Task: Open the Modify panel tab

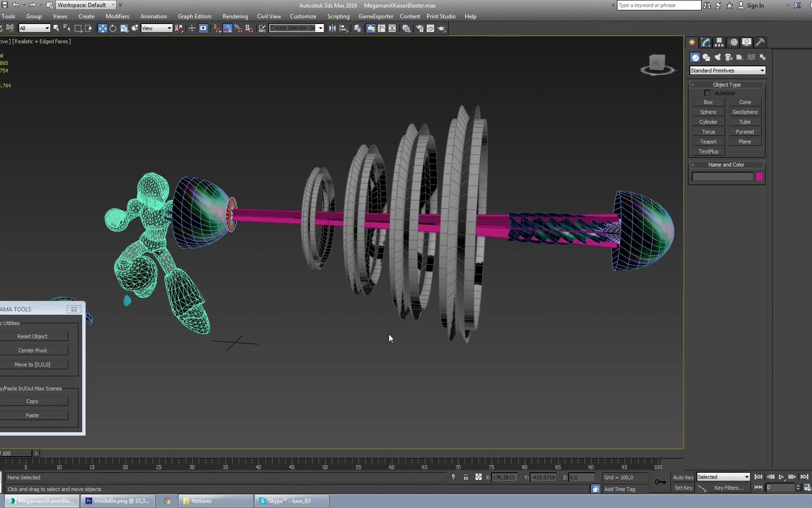Action: click(705, 42)
